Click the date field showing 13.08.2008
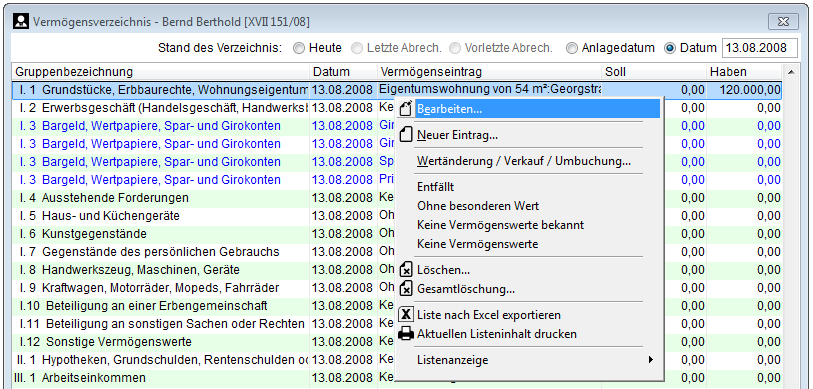 click(760, 48)
